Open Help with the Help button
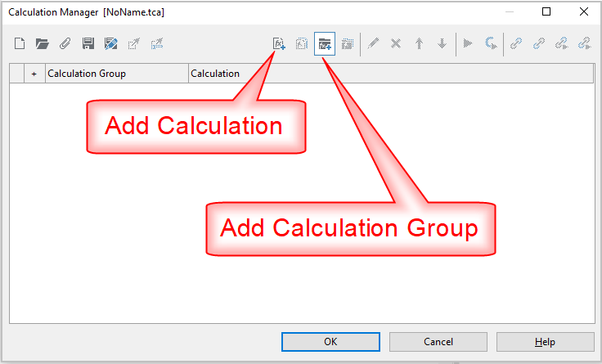The height and width of the screenshot is (364, 602). tap(545, 342)
